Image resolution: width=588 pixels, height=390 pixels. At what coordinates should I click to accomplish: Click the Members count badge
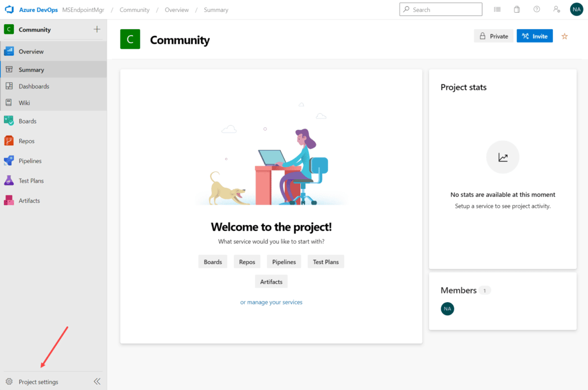485,291
